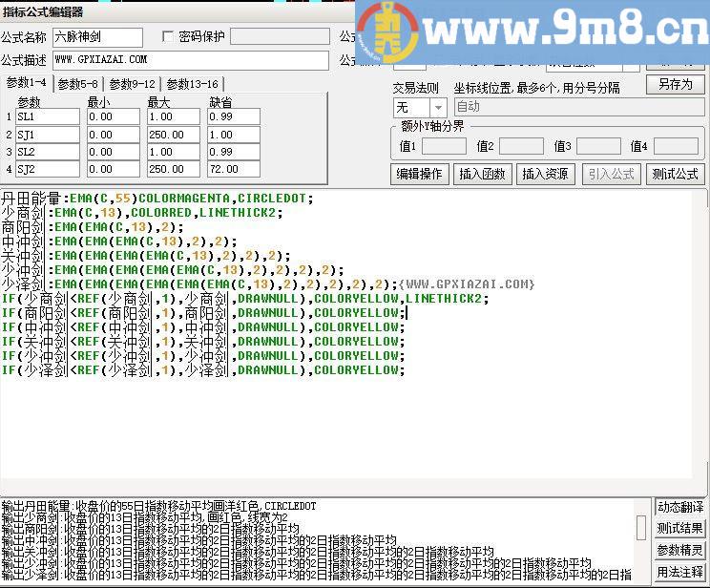Select the 参数13-16 tab

coord(192,84)
